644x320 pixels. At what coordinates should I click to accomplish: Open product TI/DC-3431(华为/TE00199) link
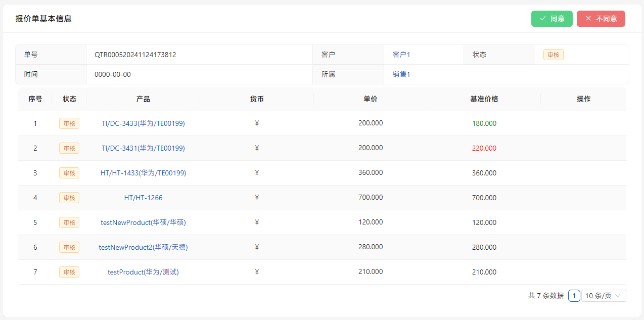click(143, 148)
